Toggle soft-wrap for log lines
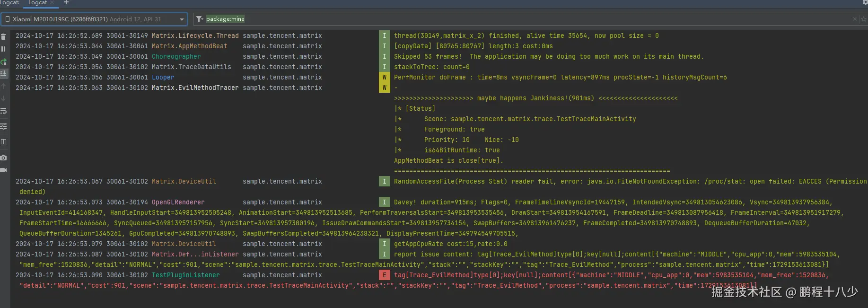Screen dimensions: 868x308 click(3, 111)
